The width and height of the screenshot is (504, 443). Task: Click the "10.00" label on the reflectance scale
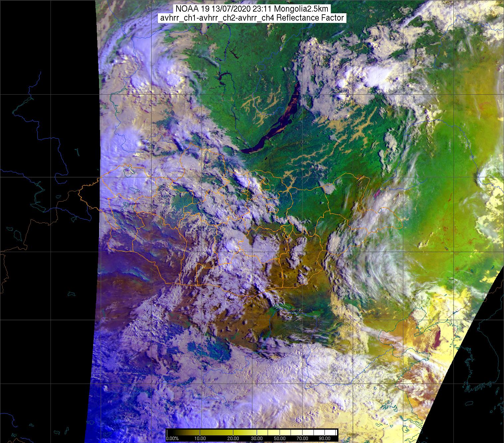point(199,438)
